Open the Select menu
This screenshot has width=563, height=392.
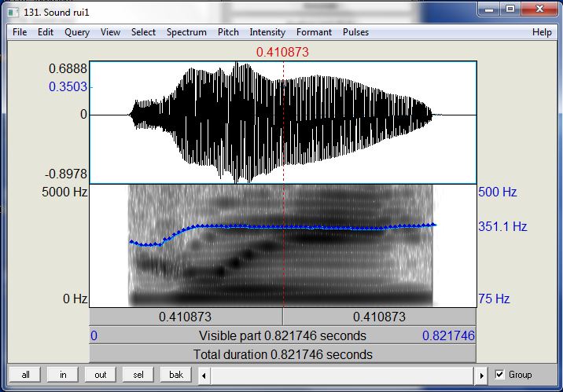[143, 32]
